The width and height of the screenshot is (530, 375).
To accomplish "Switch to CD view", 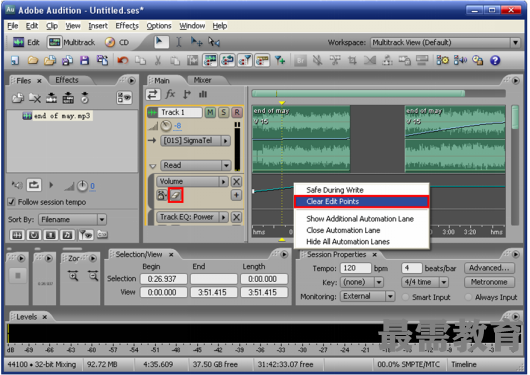I will (117, 42).
